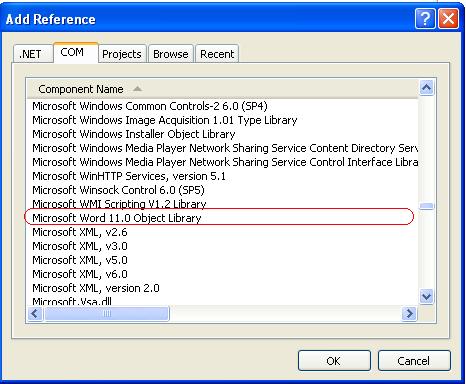Click the Cancel button

point(414,361)
